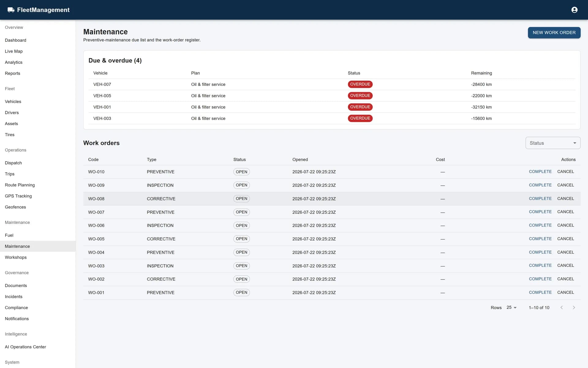Navigate to GPS Tracking
This screenshot has height=368, width=588.
(38, 196)
